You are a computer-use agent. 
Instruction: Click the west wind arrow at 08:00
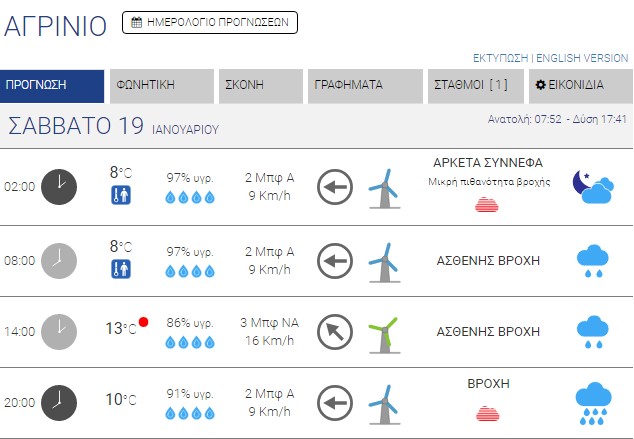(335, 260)
